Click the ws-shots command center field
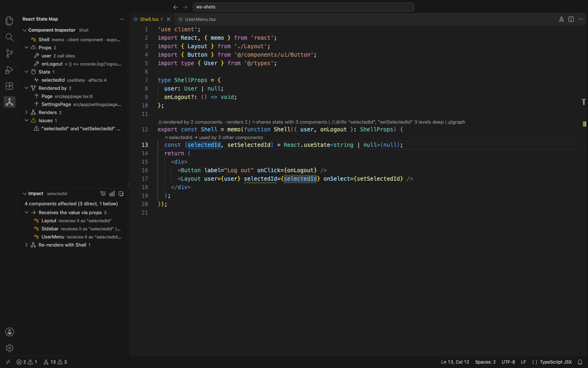Image resolution: width=588 pixels, height=368 pixels. 303,7
